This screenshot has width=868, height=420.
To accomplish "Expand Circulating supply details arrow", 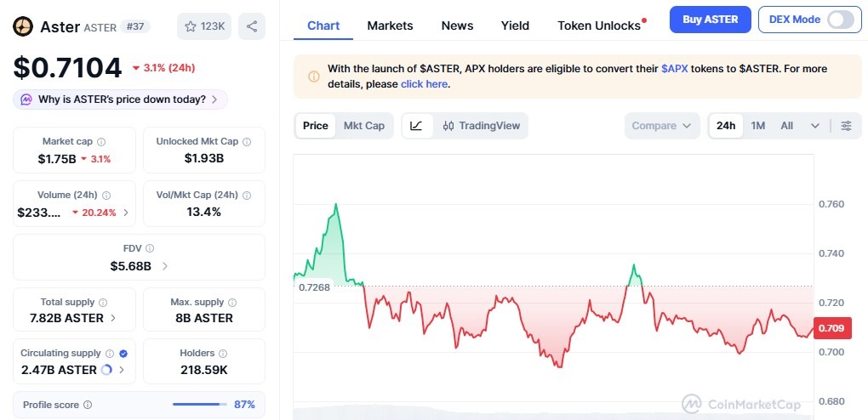I will [121, 370].
